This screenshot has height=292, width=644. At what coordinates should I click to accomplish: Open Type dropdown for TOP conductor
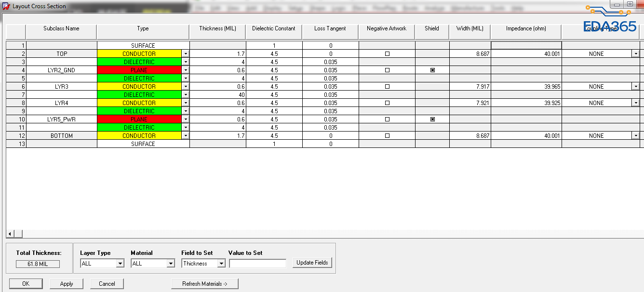(186, 54)
